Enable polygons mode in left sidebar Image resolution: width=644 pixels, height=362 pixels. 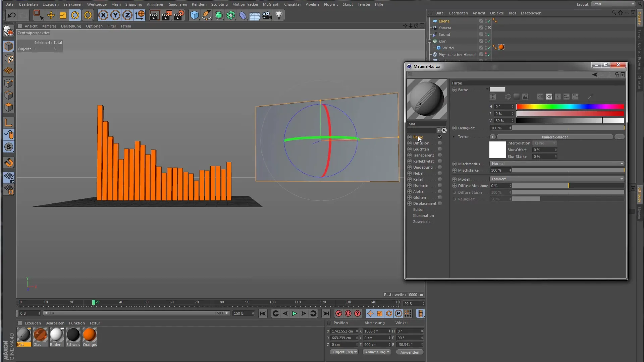click(x=9, y=108)
